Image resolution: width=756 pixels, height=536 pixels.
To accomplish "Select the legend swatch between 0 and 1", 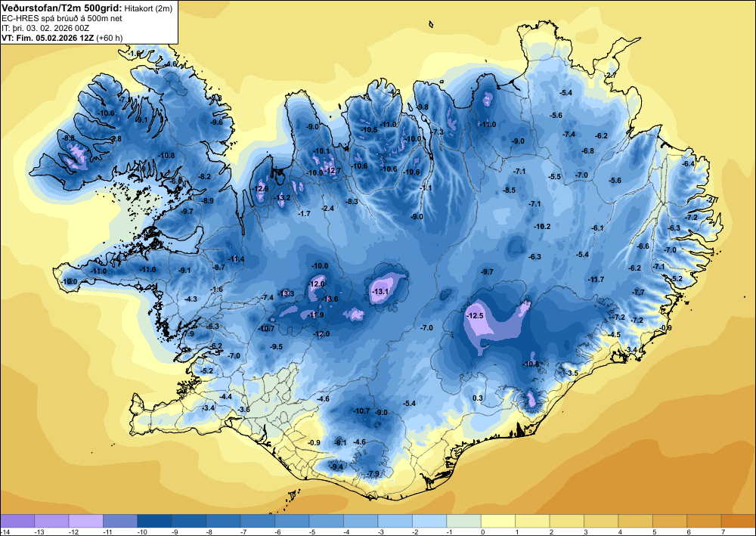I will point(498,521).
